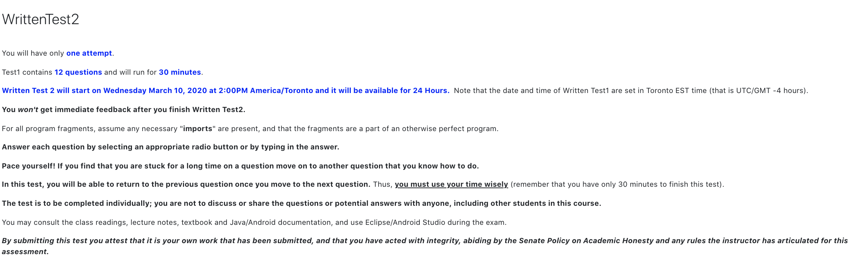Click the note about Toronto EST time
The height and width of the screenshot is (260, 868).
pos(630,90)
